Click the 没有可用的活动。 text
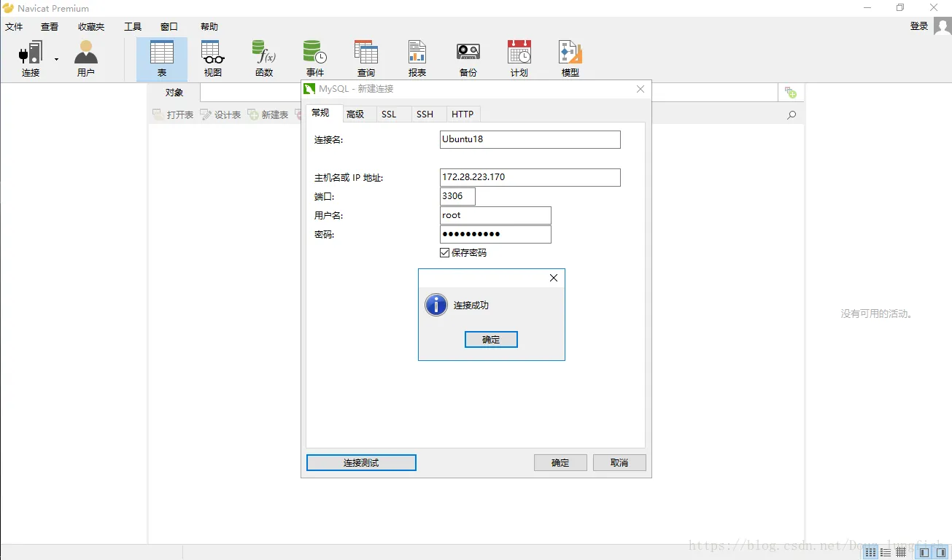 click(x=878, y=314)
